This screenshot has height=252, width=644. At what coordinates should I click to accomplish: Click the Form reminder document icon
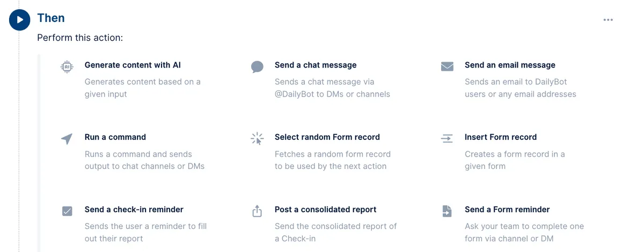[447, 211]
